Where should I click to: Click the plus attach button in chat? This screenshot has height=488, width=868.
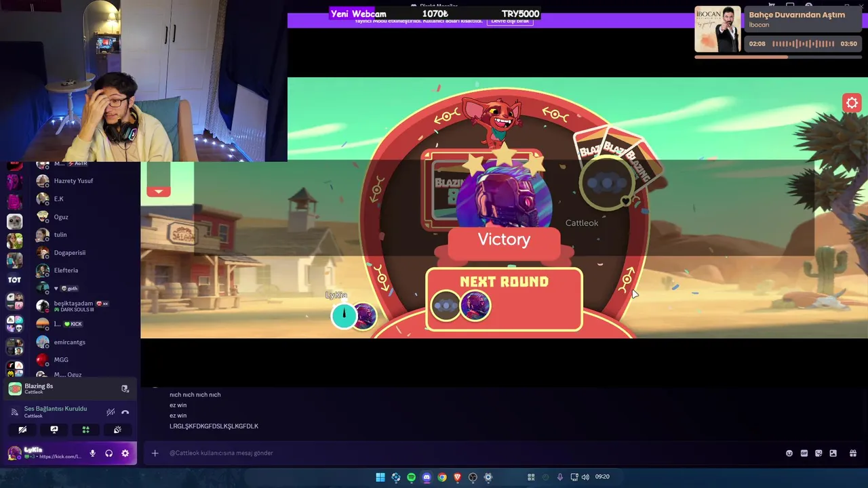click(155, 453)
